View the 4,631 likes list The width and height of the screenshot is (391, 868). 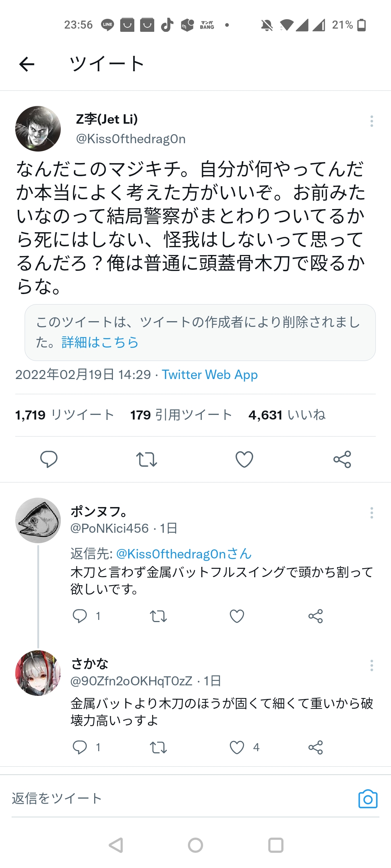tap(287, 415)
